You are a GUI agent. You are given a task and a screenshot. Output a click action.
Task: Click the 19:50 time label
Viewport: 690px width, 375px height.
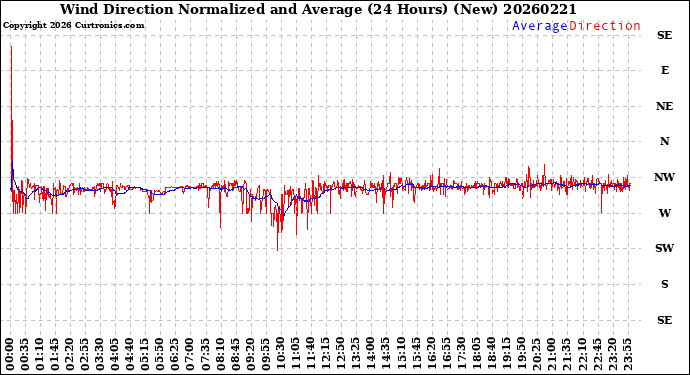tap(521, 355)
